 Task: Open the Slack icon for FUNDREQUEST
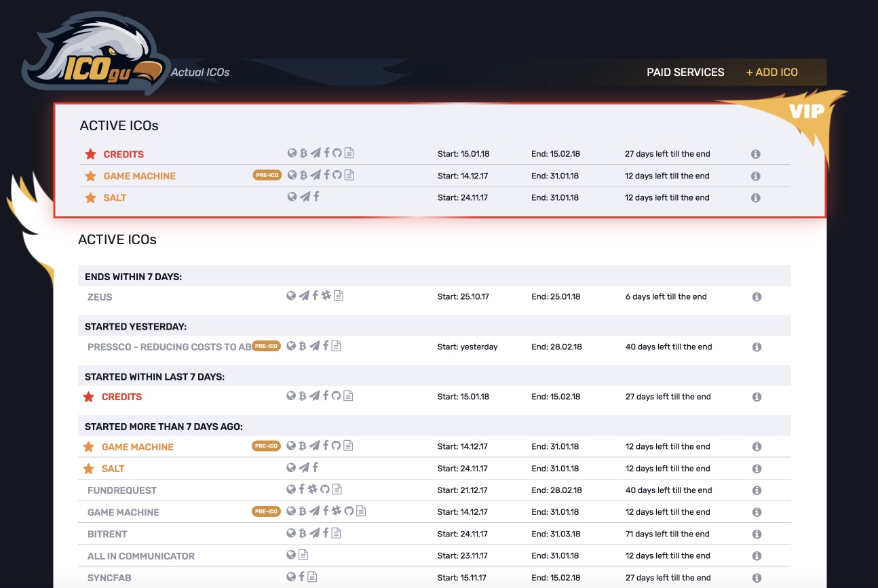coord(313,489)
